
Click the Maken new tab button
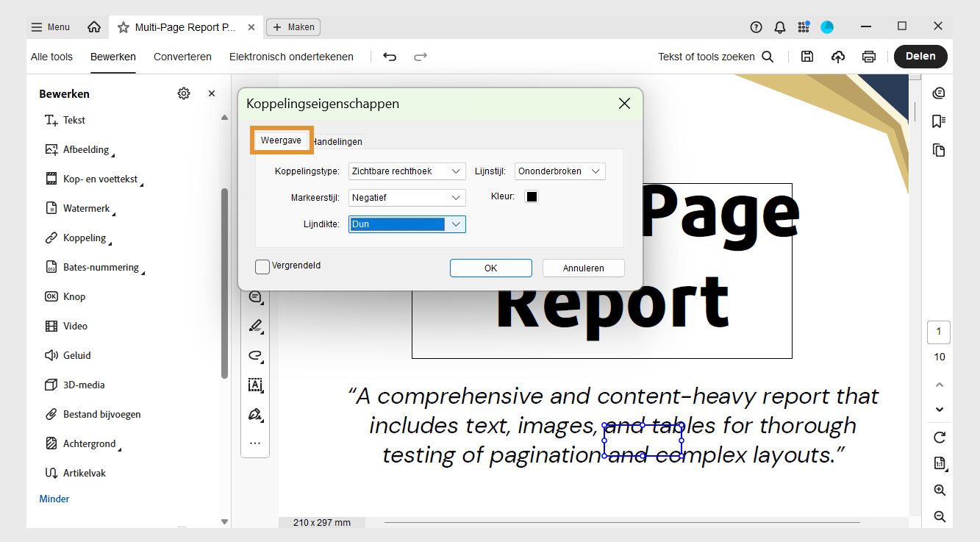click(x=293, y=27)
